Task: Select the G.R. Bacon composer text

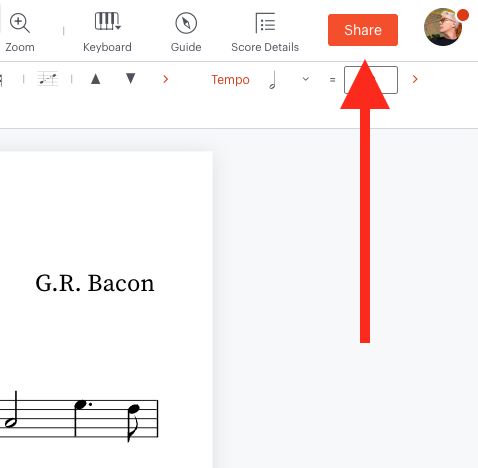Action: (x=95, y=283)
